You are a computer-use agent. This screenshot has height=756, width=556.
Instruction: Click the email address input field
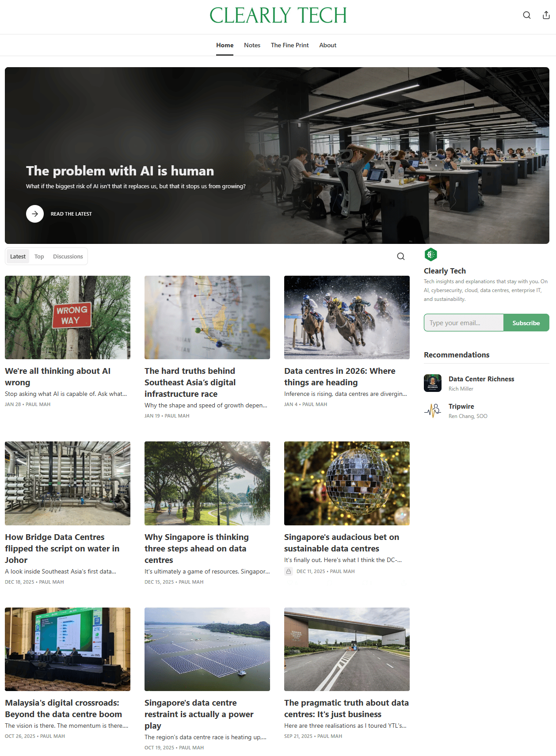coord(464,323)
